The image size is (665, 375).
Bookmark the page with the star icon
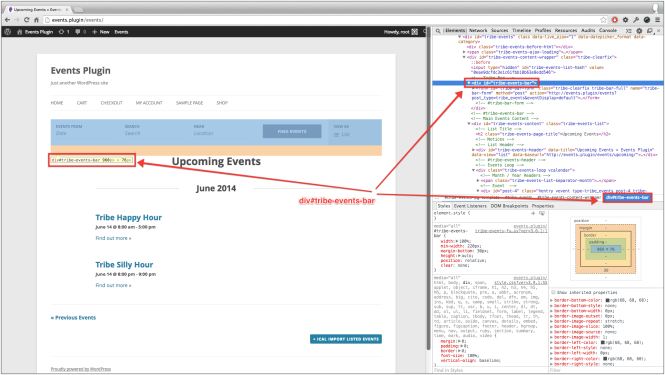[x=604, y=20]
